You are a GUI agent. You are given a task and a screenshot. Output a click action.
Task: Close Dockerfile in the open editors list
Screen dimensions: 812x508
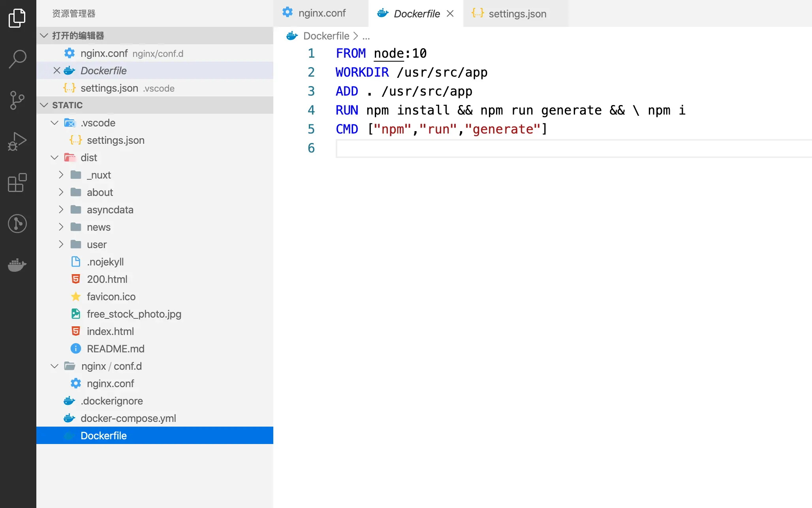point(57,71)
